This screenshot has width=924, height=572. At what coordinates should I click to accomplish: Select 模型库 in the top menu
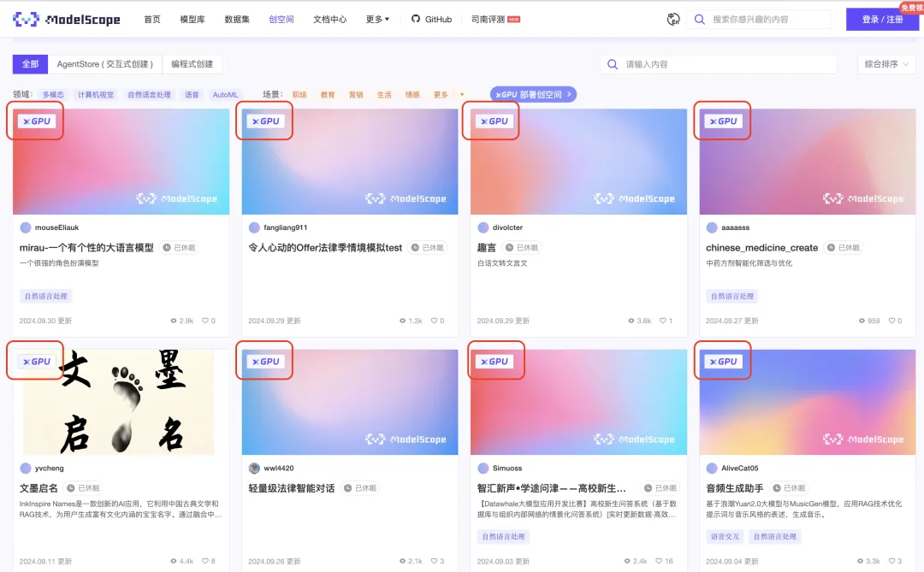click(x=192, y=19)
